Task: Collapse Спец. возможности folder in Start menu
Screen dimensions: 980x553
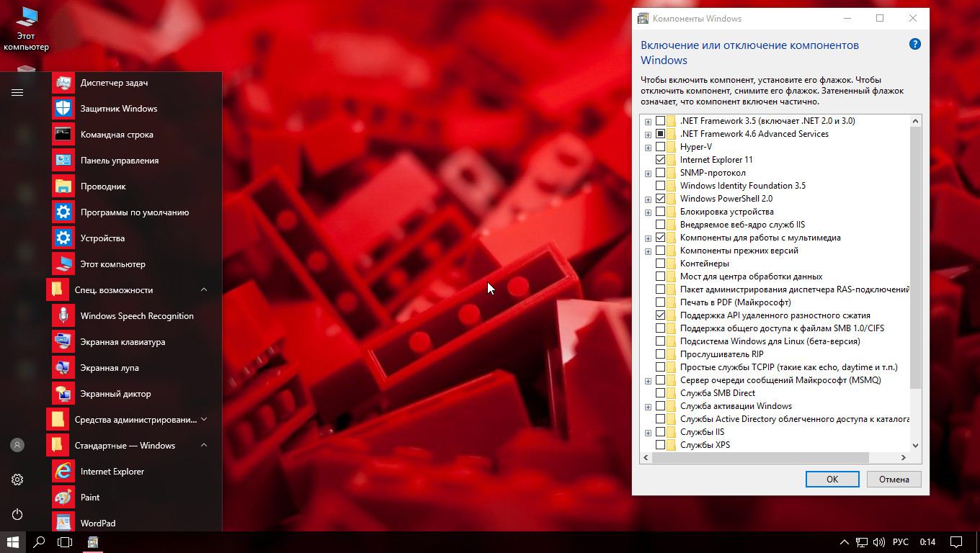Action: [x=204, y=290]
